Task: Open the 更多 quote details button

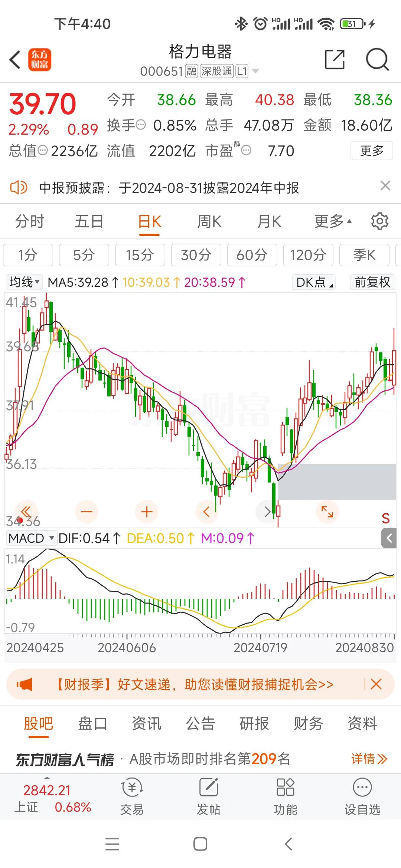Action: tap(372, 151)
